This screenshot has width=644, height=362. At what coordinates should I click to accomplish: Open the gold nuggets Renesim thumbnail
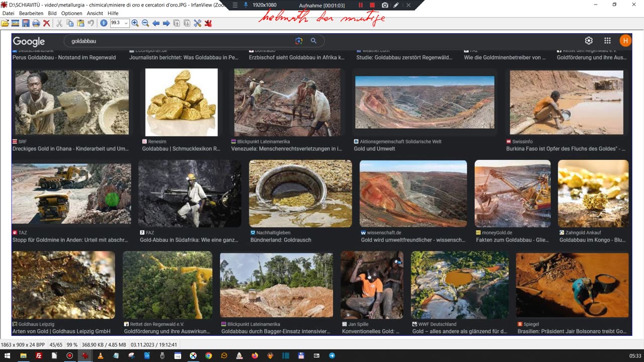(x=182, y=103)
